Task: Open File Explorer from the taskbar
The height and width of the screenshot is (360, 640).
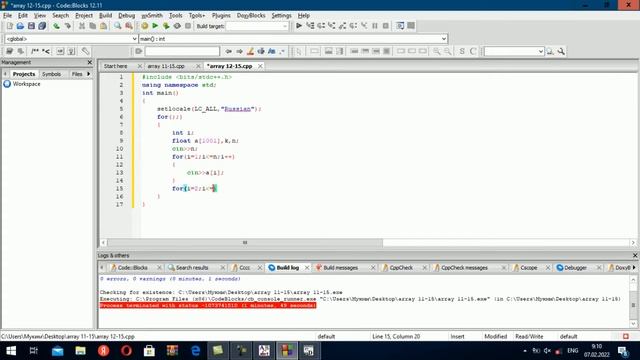Action: (80, 351)
